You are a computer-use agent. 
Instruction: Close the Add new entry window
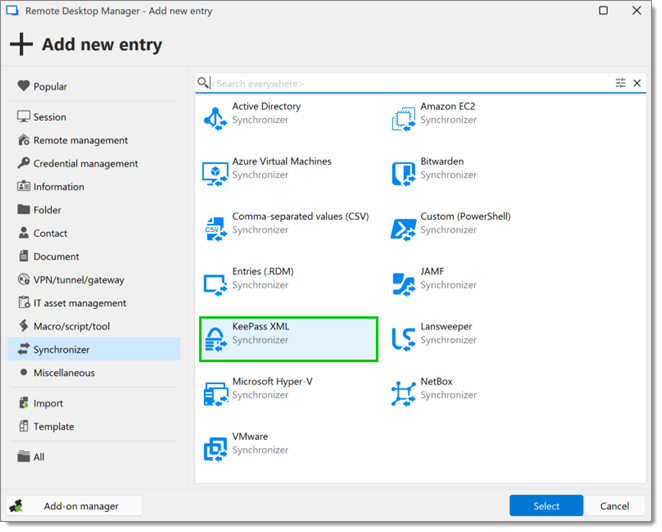[x=637, y=10]
